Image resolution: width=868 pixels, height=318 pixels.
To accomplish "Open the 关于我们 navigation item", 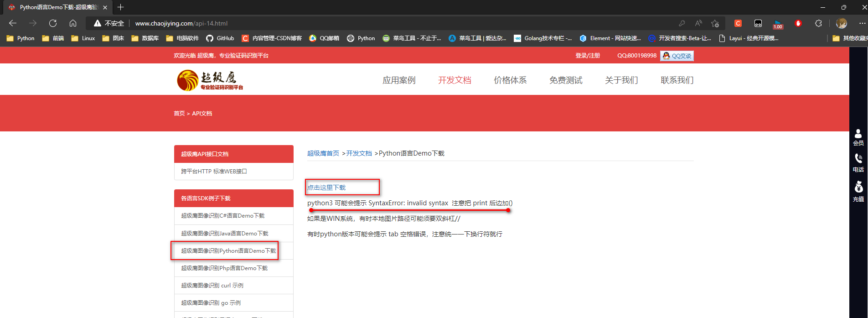I will click(621, 80).
